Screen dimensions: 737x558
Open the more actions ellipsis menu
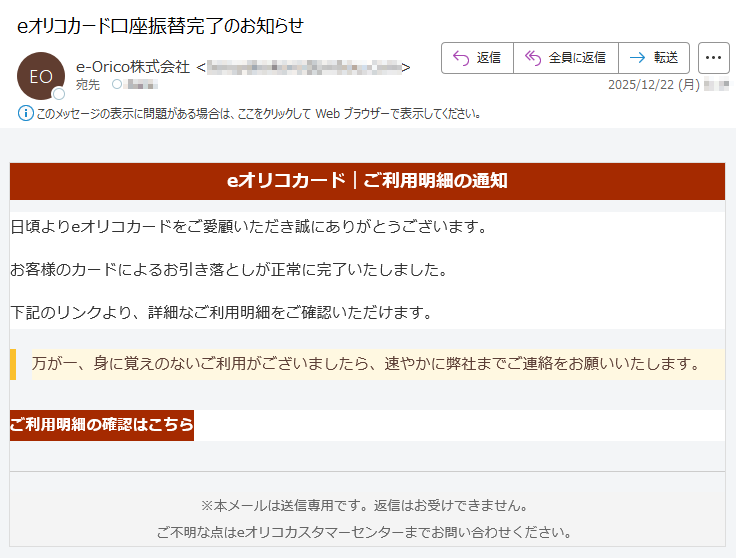coord(714,58)
